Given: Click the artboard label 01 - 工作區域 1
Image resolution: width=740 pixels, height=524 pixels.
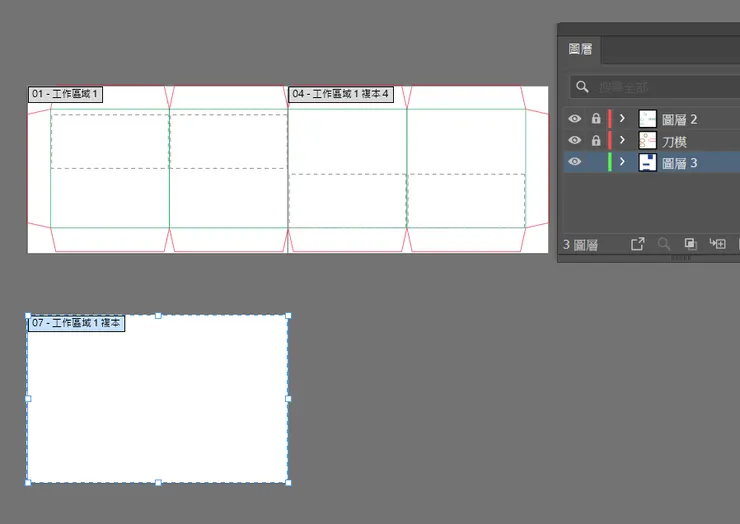Looking at the screenshot, I should (x=65, y=94).
